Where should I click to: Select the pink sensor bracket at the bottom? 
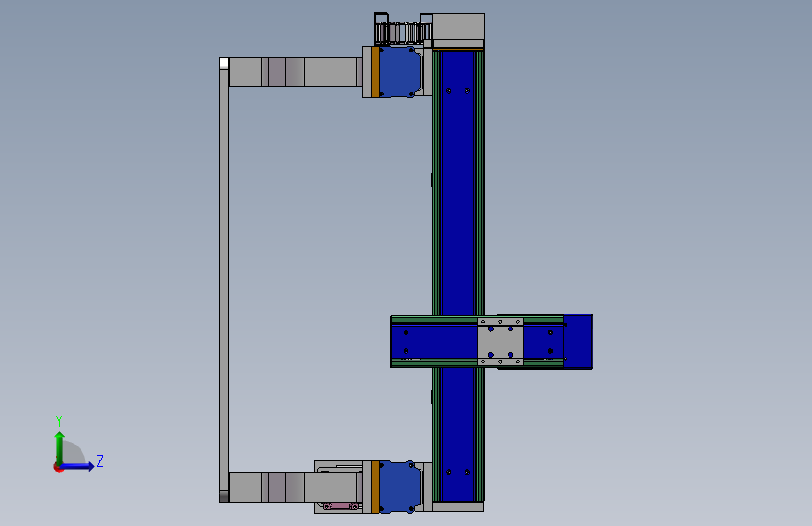[x=341, y=505]
